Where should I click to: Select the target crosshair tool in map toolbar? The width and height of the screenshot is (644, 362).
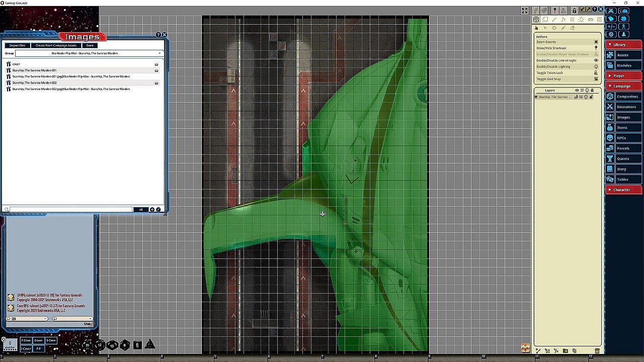tap(554, 28)
